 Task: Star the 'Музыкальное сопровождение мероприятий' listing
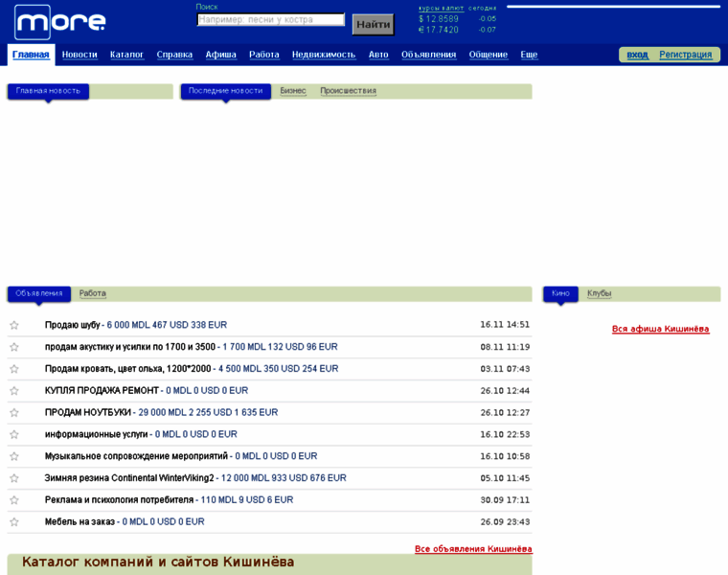coord(14,456)
